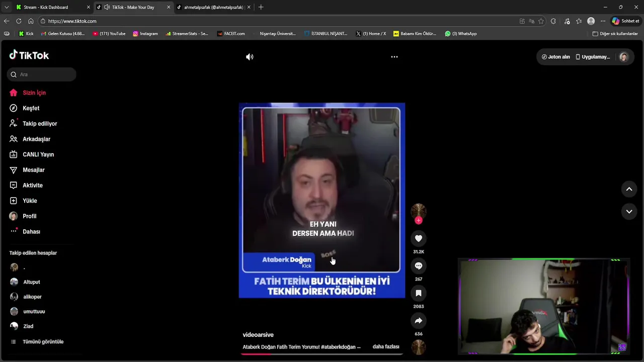This screenshot has height=362, width=644.
Task: Open Instagram bookmark
Action: (x=145, y=34)
